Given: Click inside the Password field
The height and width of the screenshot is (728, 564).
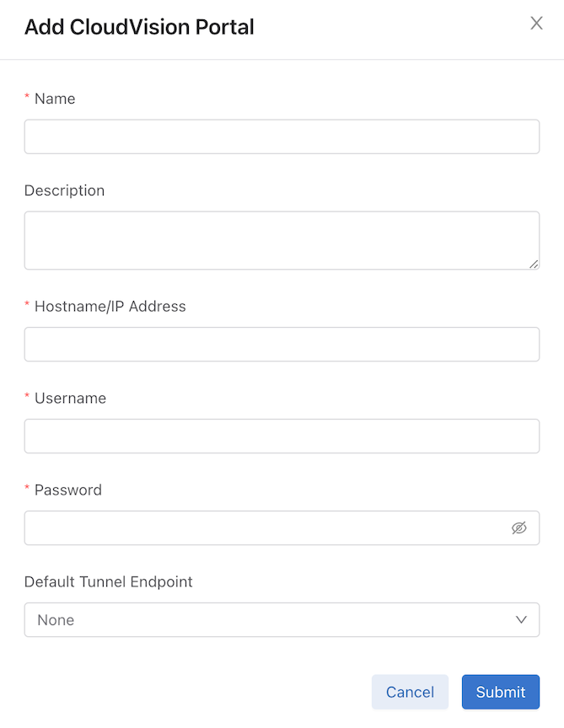Looking at the screenshot, I should (x=267, y=528).
